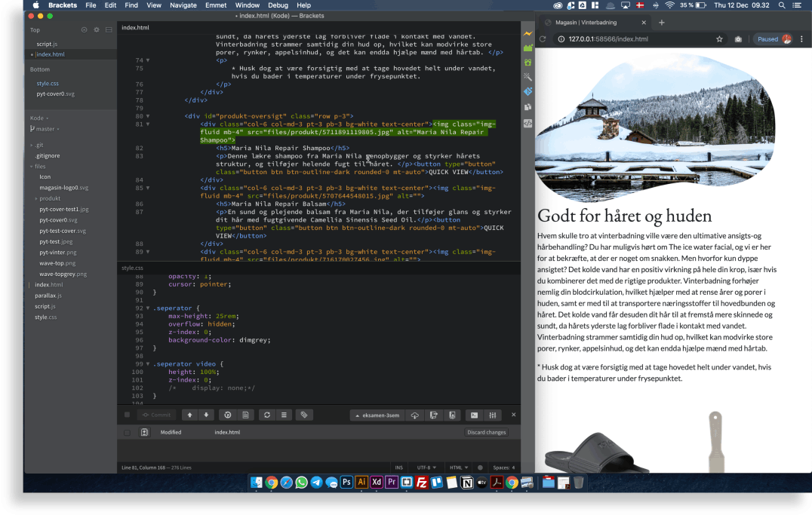This screenshot has width=812, height=515.
Task: Click the Discard changes button
Action: click(x=486, y=432)
